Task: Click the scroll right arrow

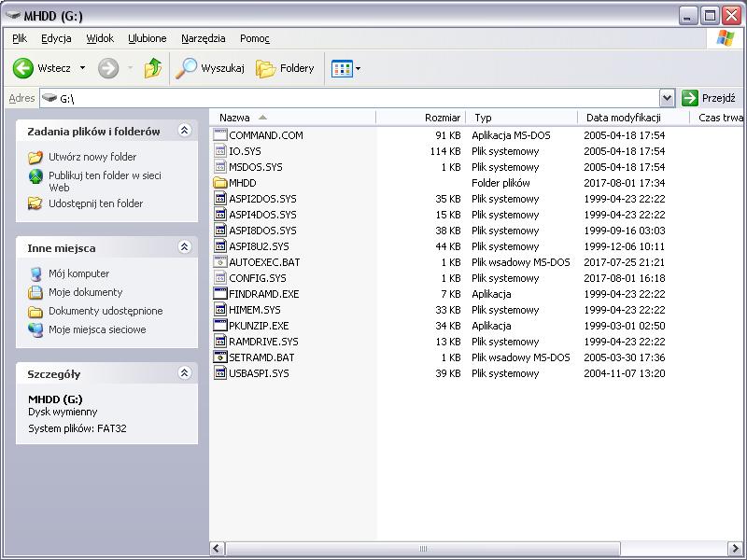Action: tap(735, 549)
